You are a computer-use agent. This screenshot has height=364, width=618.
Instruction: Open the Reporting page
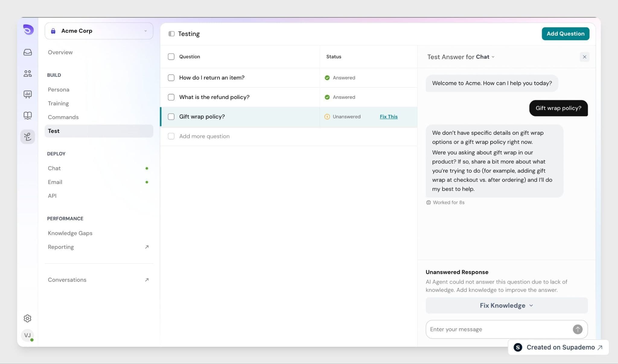point(61,247)
